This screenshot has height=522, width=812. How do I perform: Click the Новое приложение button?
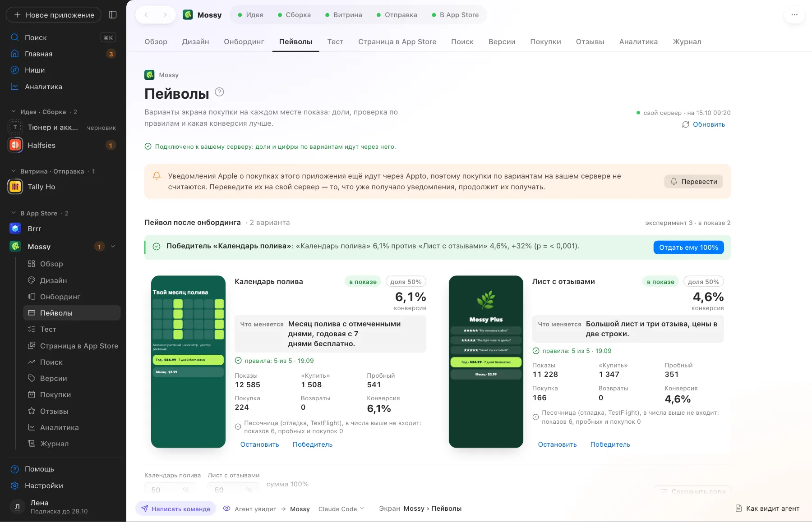[x=54, y=15]
